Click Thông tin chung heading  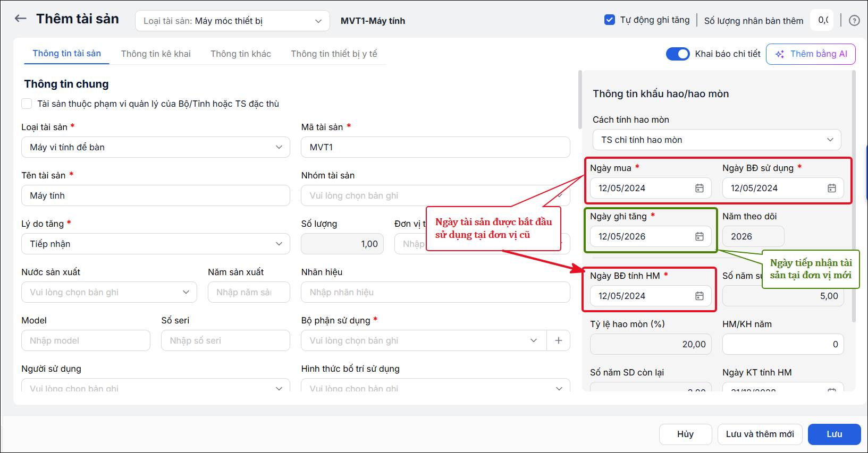click(66, 84)
